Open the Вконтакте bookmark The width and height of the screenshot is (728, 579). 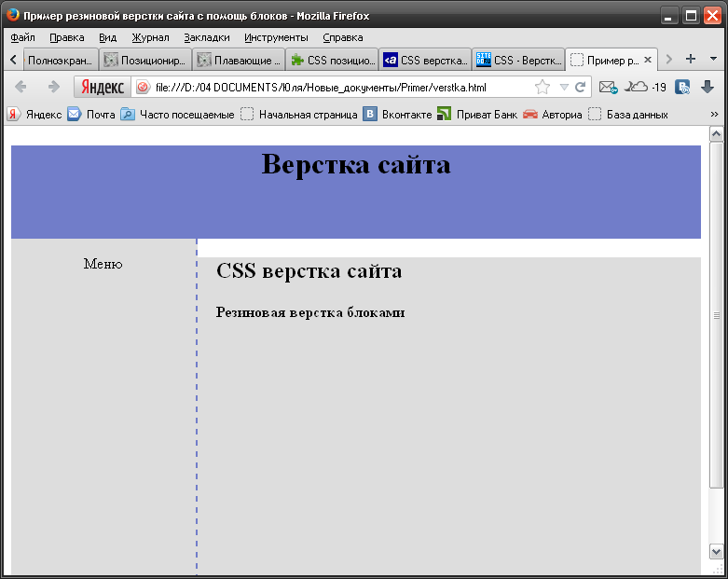397,115
